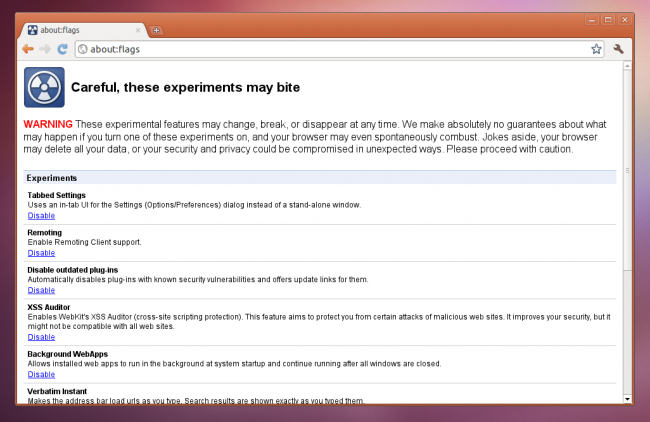Viewport: 650px width, 422px height.
Task: Click the Forward navigation arrow
Action: pos(45,49)
